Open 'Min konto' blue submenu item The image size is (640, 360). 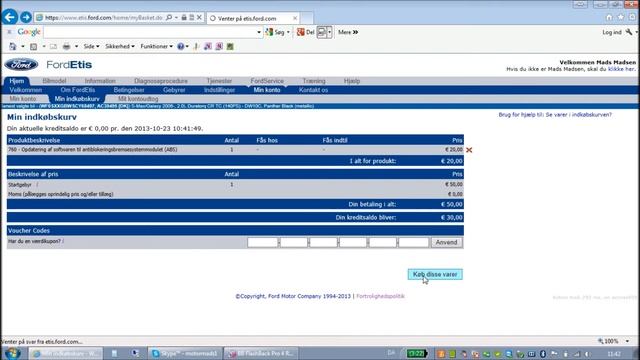coord(267,90)
